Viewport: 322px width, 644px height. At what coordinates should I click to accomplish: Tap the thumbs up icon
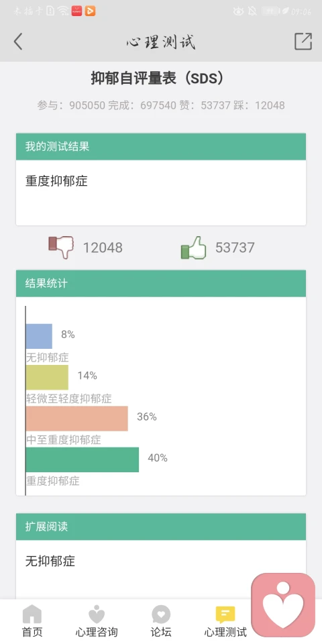click(193, 248)
